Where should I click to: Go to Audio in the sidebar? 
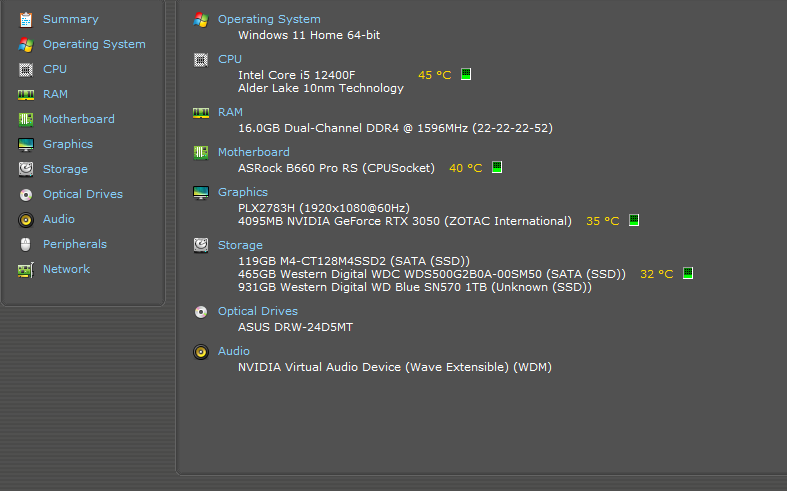tap(59, 219)
